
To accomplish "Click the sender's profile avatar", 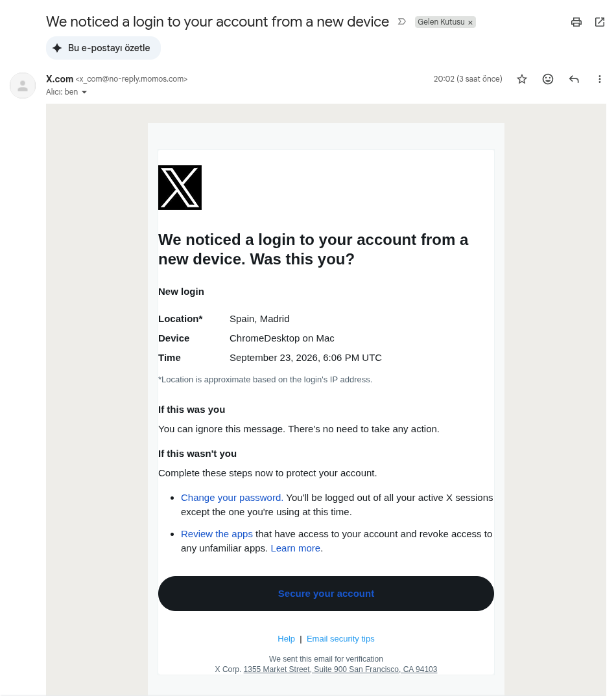I will click(23, 86).
